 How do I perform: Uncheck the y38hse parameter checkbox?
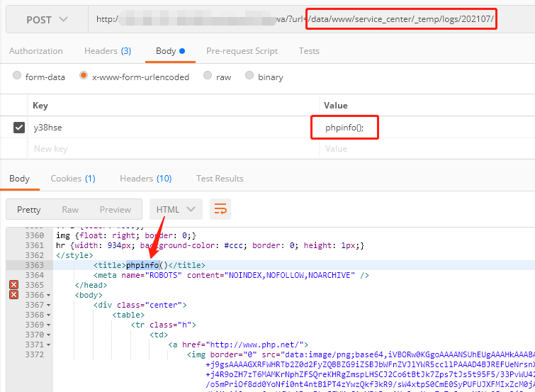point(19,128)
